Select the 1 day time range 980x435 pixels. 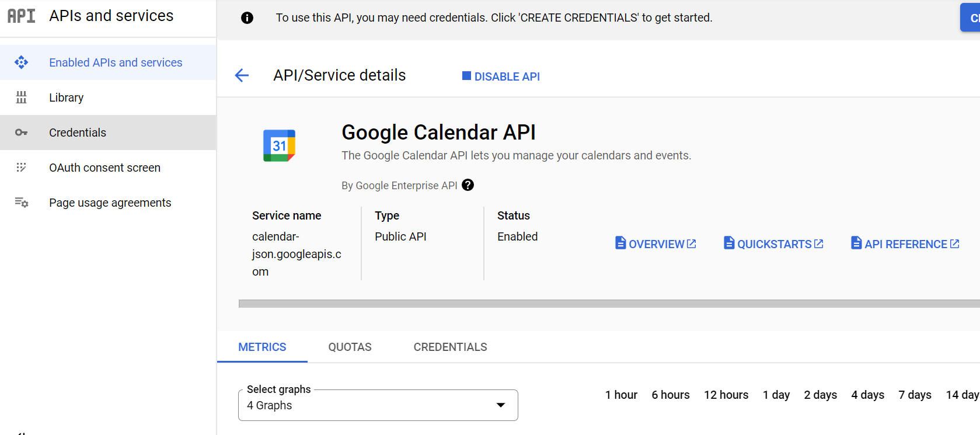[x=776, y=395]
